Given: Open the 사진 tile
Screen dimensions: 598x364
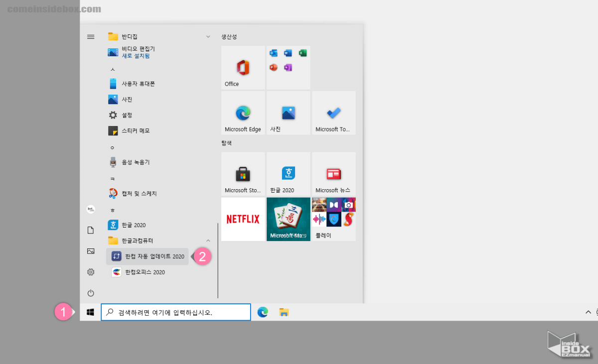Looking at the screenshot, I should [x=289, y=113].
